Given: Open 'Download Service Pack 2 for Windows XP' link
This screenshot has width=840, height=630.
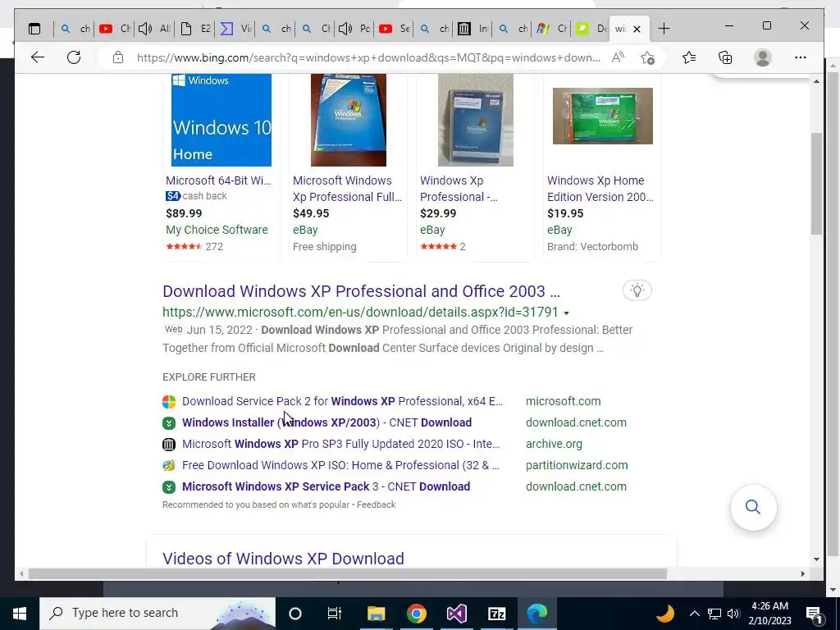Looking at the screenshot, I should point(342,401).
